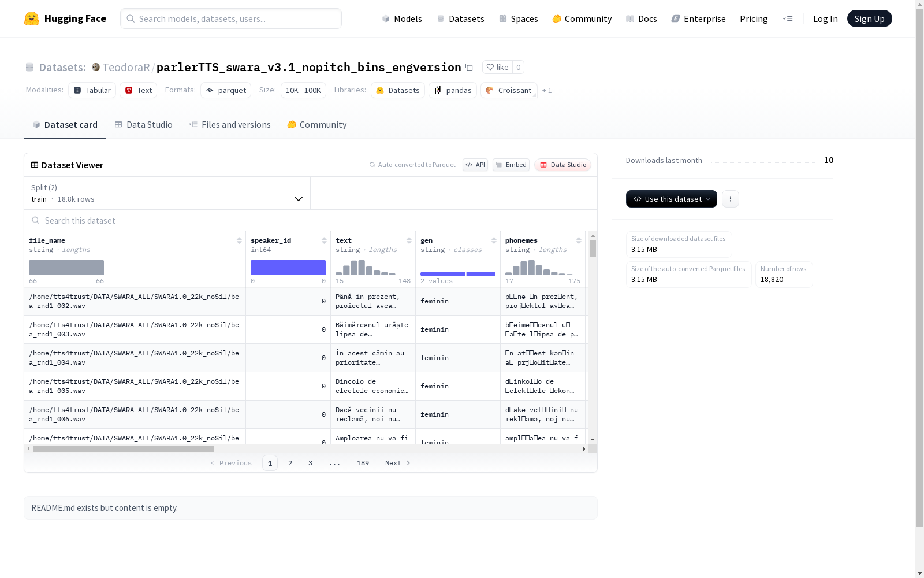Sort the text column
Viewport: 924px width, 578px height.
point(409,240)
